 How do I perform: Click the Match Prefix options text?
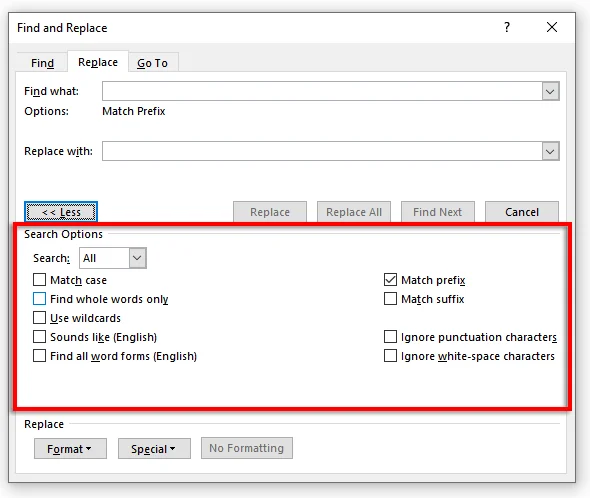click(x=134, y=111)
